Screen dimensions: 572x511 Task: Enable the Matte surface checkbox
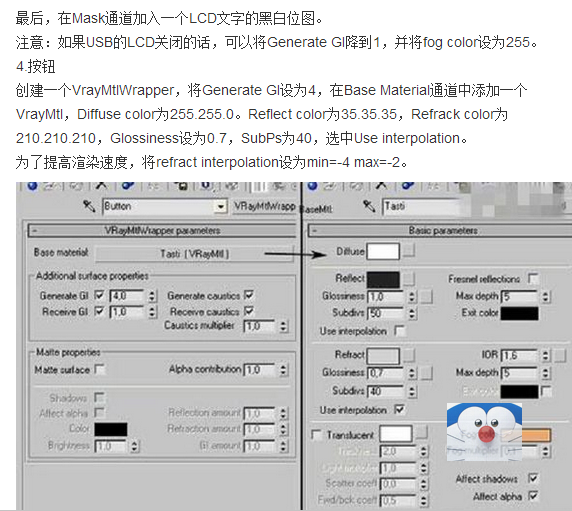point(99,369)
